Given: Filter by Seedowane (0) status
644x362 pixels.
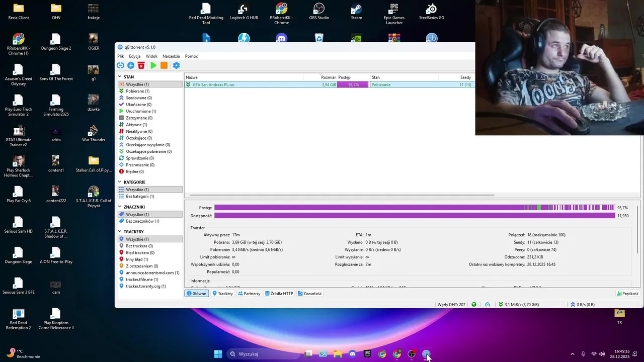Looking at the screenshot, I should coord(150,98).
